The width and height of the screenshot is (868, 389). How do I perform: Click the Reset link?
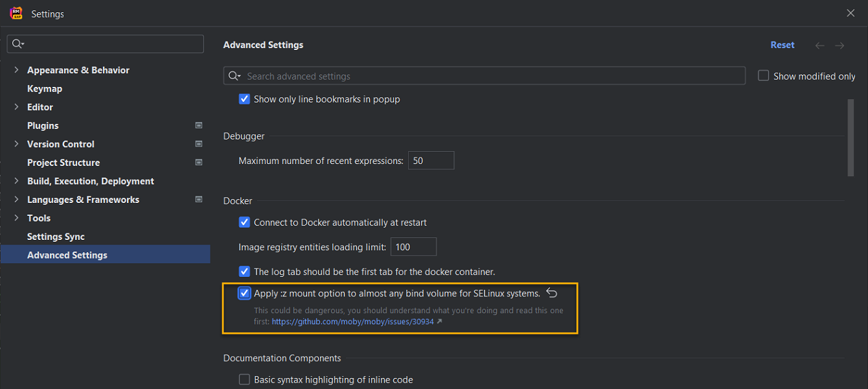pos(782,45)
